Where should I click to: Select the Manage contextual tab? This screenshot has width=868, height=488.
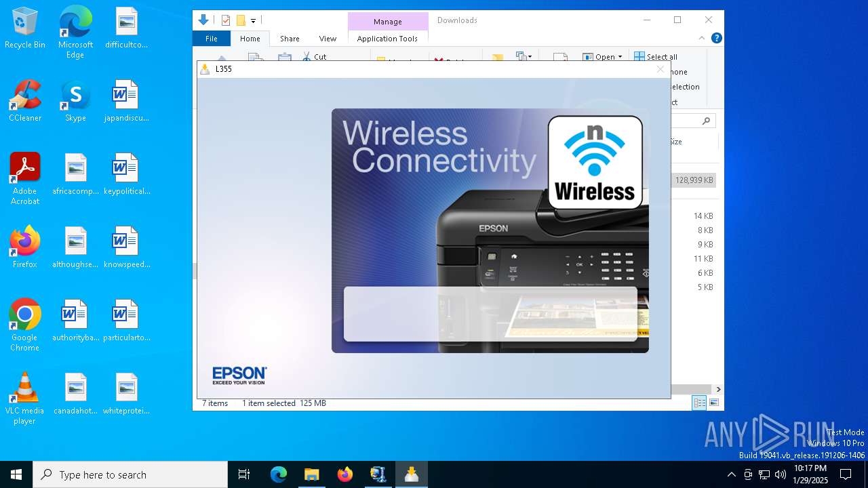click(388, 22)
